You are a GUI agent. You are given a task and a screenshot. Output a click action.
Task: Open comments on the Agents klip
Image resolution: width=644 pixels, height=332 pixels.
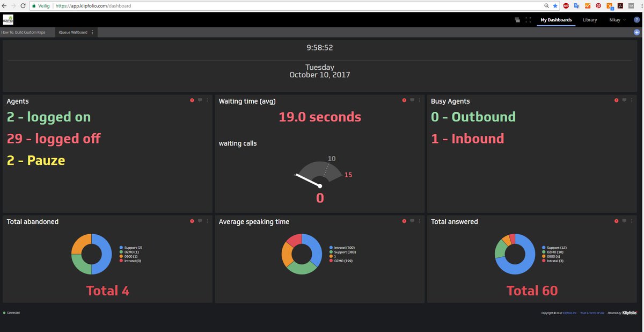200,100
